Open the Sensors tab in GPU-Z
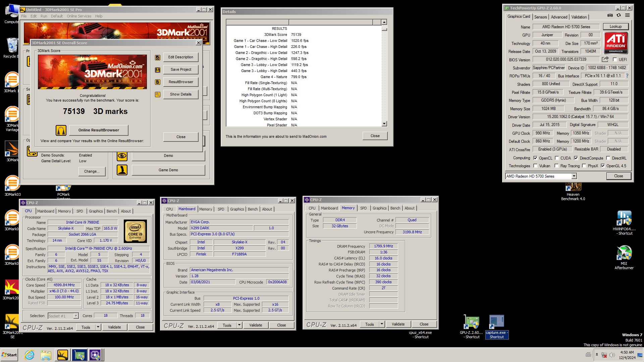The image size is (644, 362). click(x=540, y=17)
